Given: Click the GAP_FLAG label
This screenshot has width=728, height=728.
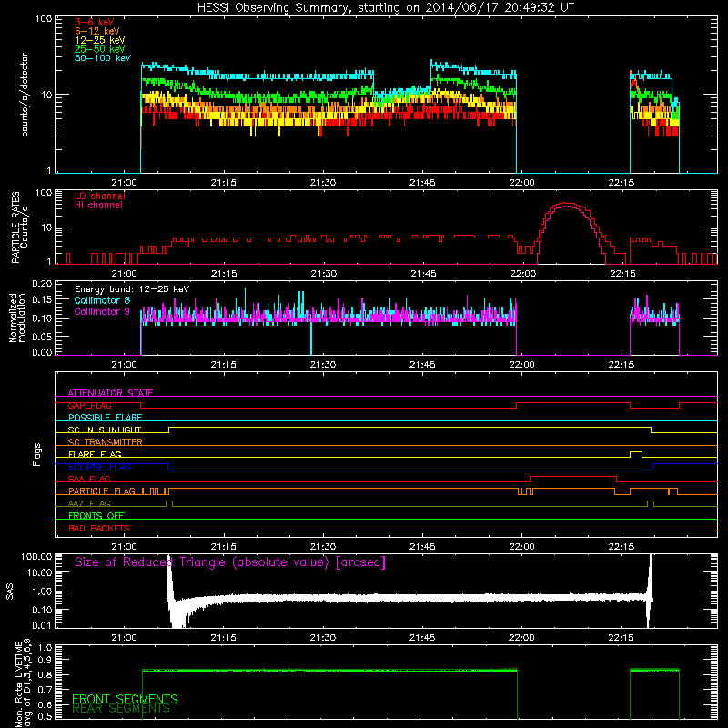Looking at the screenshot, I should coord(89,405).
